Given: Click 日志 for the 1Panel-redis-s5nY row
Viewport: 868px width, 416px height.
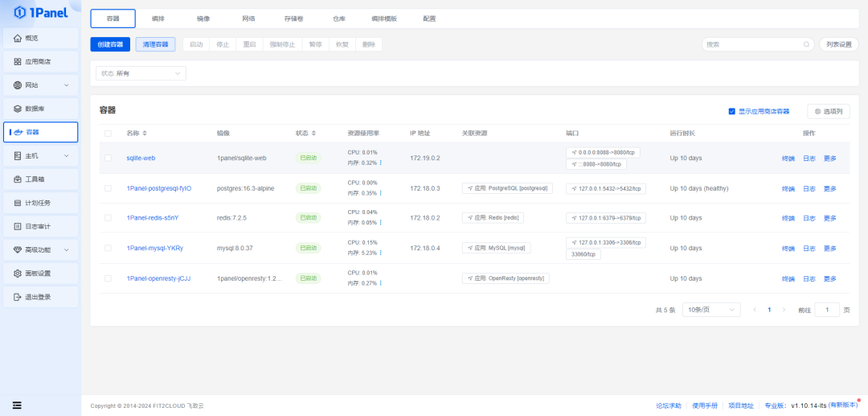Looking at the screenshot, I should [809, 218].
